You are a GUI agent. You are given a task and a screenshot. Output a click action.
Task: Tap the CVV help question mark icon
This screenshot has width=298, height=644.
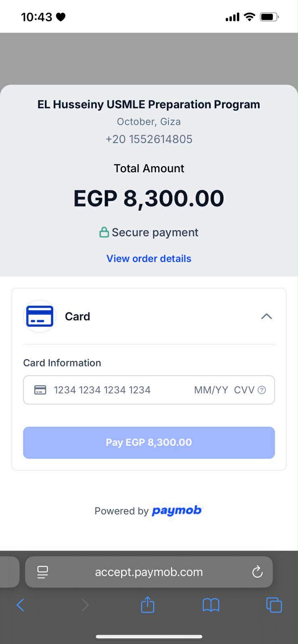tap(262, 390)
